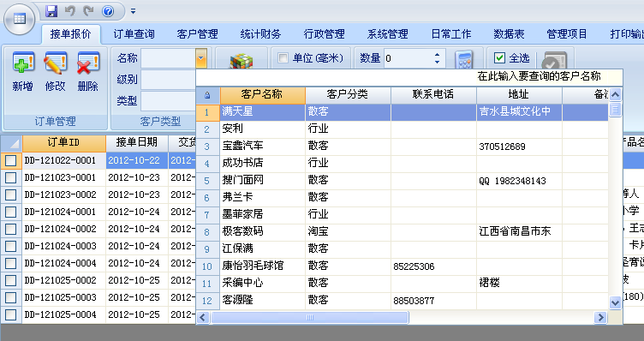
Task: Click phone number 85225306
Action: [x=414, y=266]
